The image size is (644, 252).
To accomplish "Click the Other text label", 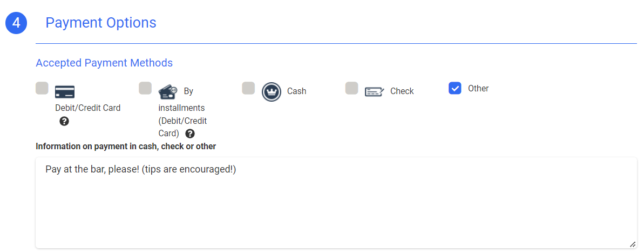I will [478, 89].
